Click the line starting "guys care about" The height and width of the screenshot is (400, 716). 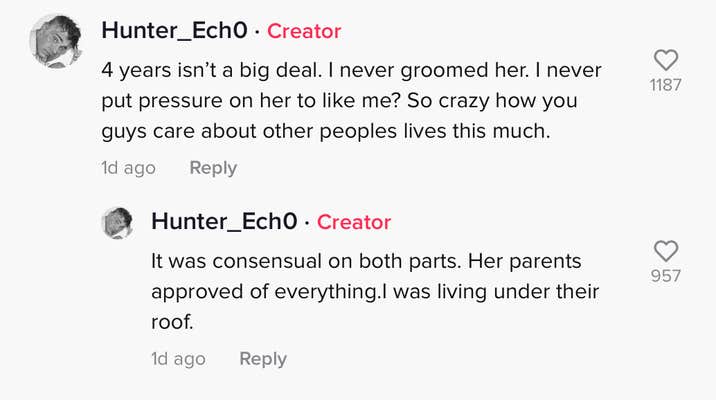click(x=326, y=131)
